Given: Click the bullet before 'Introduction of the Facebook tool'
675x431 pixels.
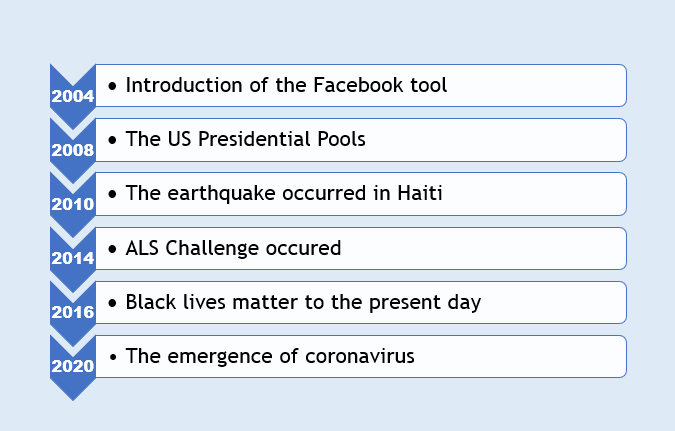Looking at the screenshot, I should [x=112, y=86].
